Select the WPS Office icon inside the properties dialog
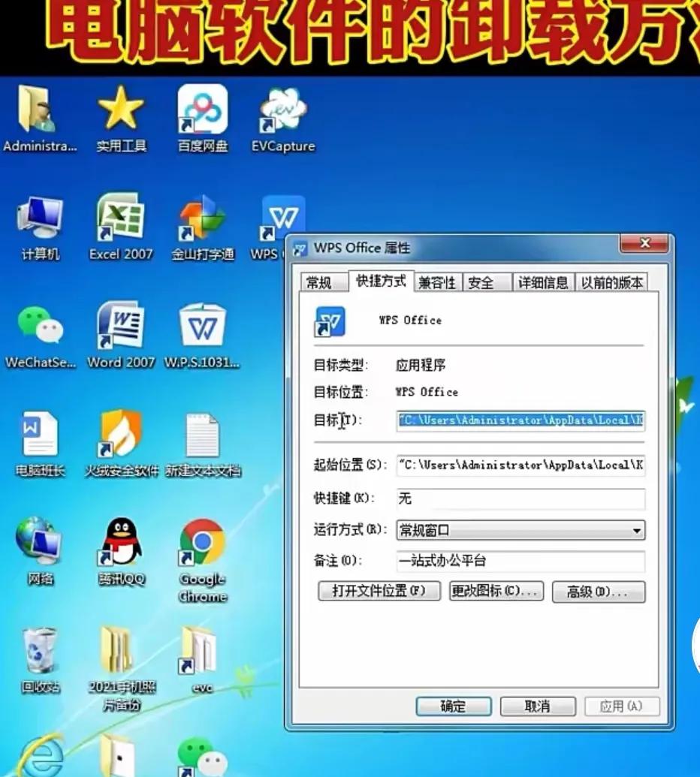Viewport: 700px width, 777px height. [x=330, y=321]
